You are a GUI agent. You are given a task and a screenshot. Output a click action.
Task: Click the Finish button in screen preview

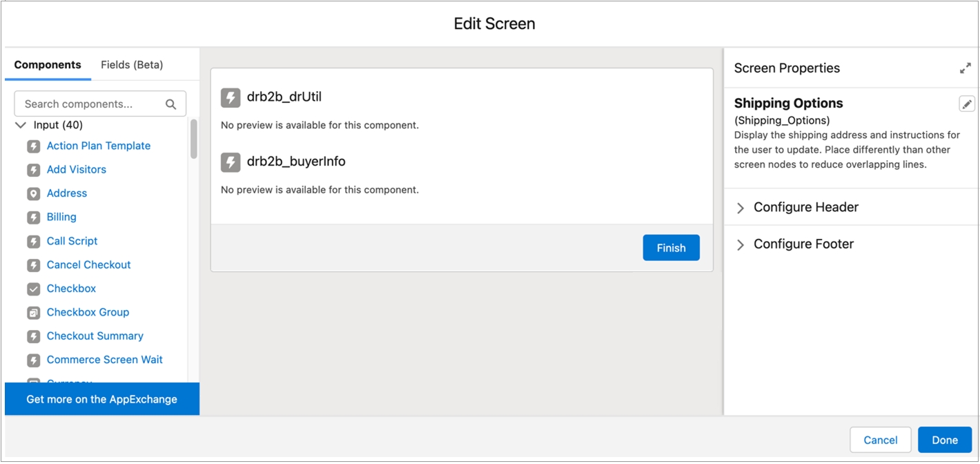click(x=671, y=248)
